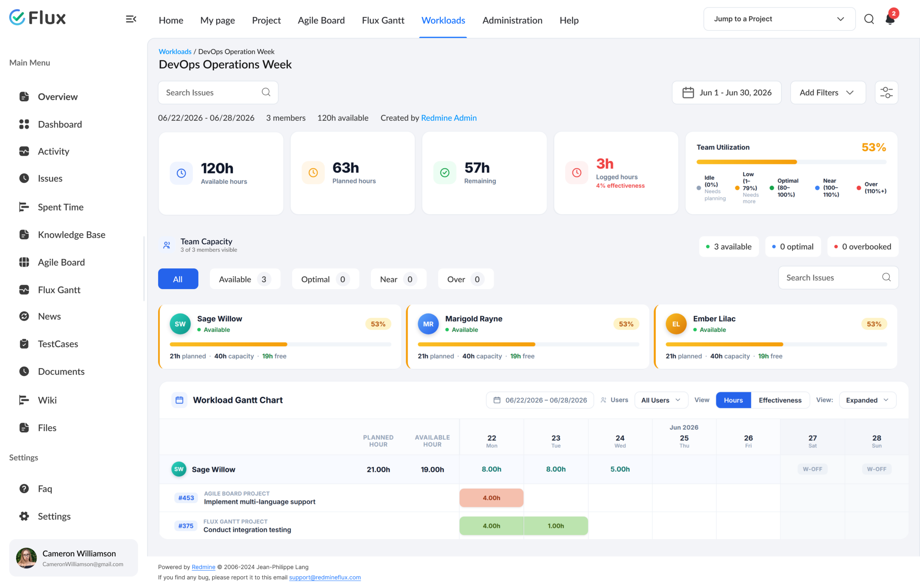The height and width of the screenshot is (588, 920).
Task: Filter team by Available 3
Action: [245, 279]
